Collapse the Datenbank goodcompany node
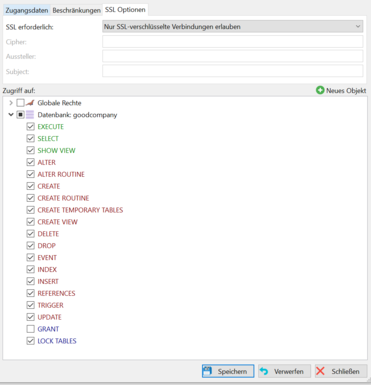 point(11,115)
